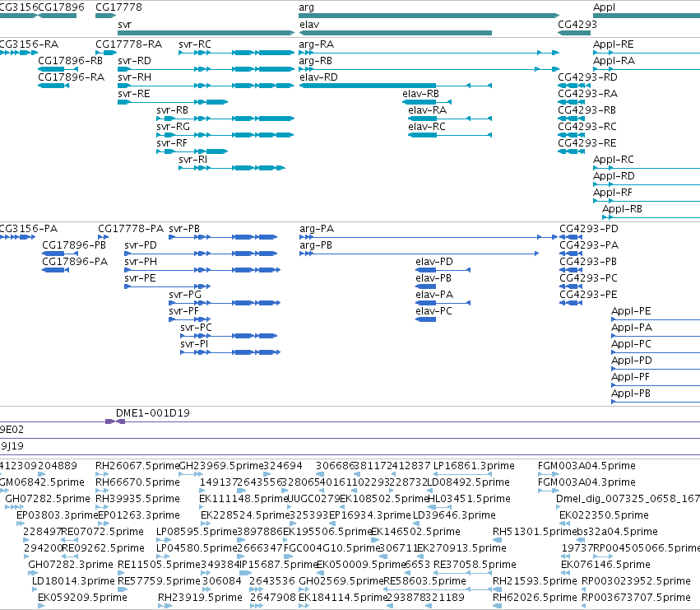The height and width of the screenshot is (610, 700).
Task: Open EST EK059209.5prime
Action: coord(82,598)
